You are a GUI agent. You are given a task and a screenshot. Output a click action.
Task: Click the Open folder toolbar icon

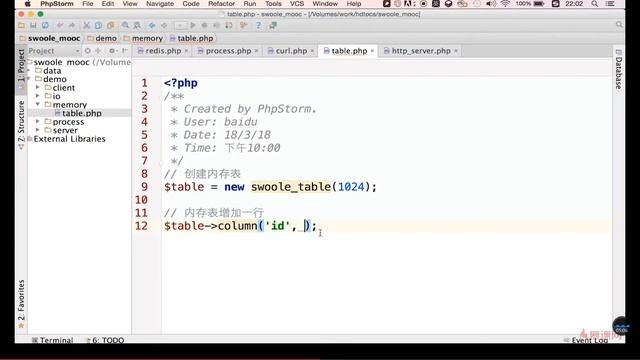point(21,25)
